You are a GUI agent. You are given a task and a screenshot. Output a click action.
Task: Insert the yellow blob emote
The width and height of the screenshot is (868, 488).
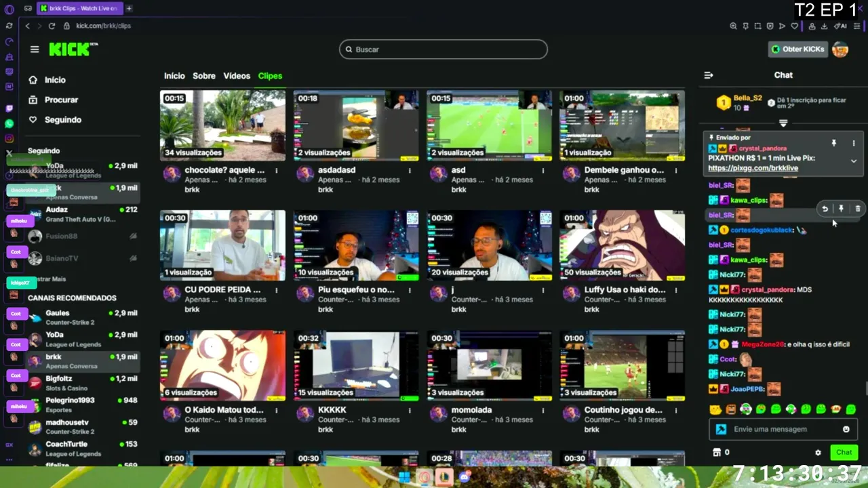[x=715, y=409]
